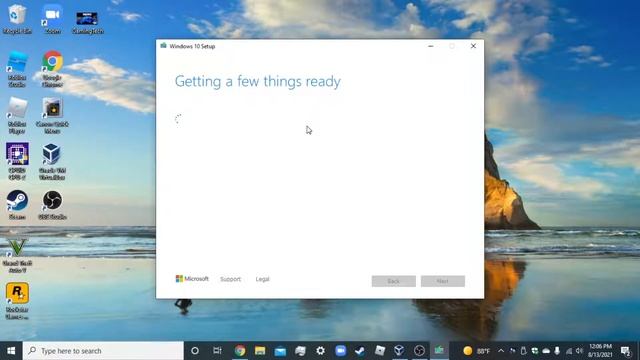640x360 pixels.
Task: Launch Zoom from the desktop shortcut
Action: click(52, 19)
